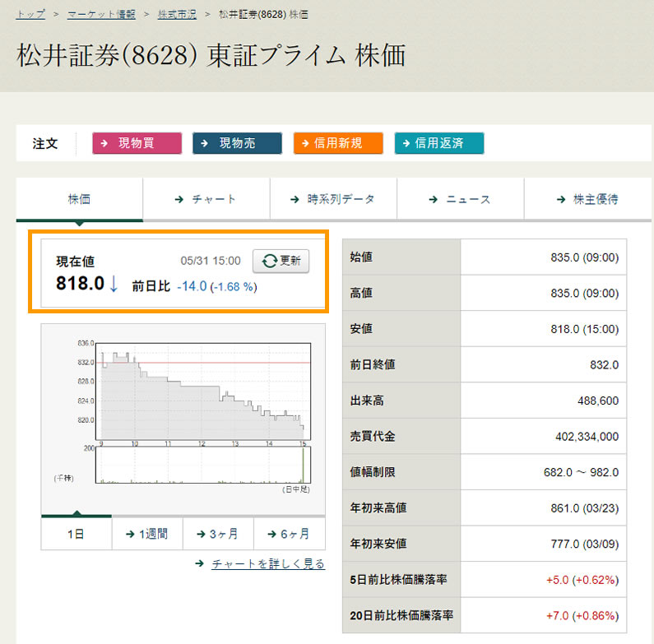Image resolution: width=654 pixels, height=644 pixels.
Task: Open 信用新規 margin order
Action: tap(338, 143)
